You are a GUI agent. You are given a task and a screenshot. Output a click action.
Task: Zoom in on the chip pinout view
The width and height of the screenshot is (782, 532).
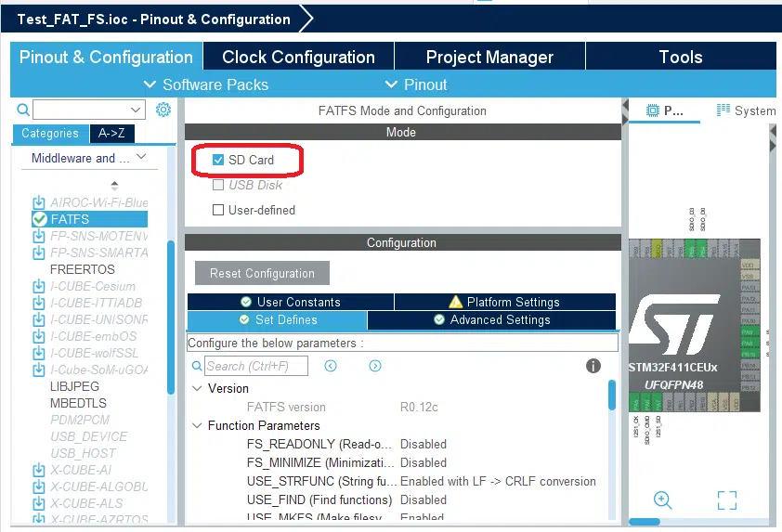point(663,500)
